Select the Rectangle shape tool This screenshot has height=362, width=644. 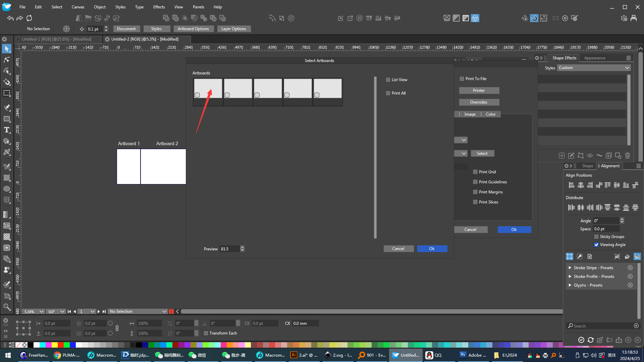(x=7, y=119)
